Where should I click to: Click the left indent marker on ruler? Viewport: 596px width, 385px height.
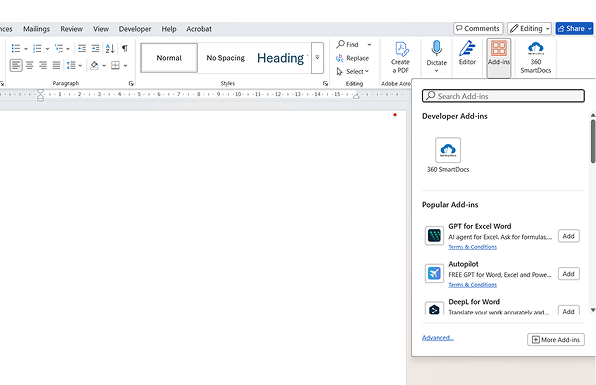(x=40, y=95)
